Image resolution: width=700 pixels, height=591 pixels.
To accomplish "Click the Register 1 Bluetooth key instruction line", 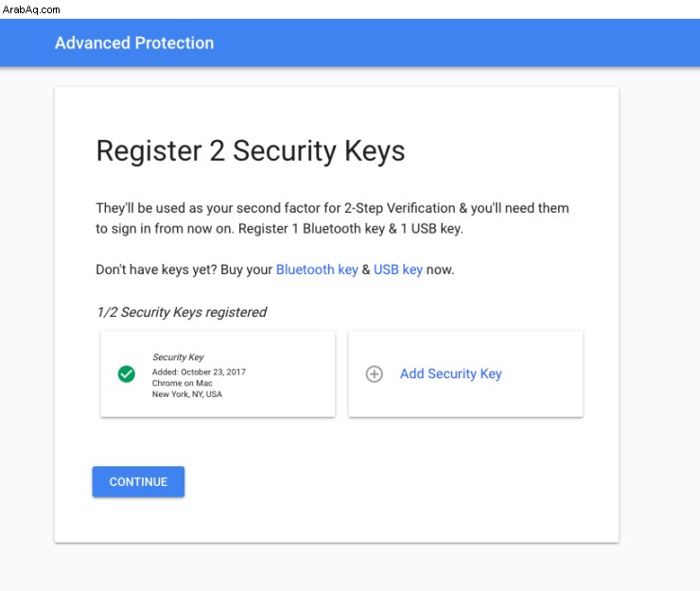I will pos(350,229).
